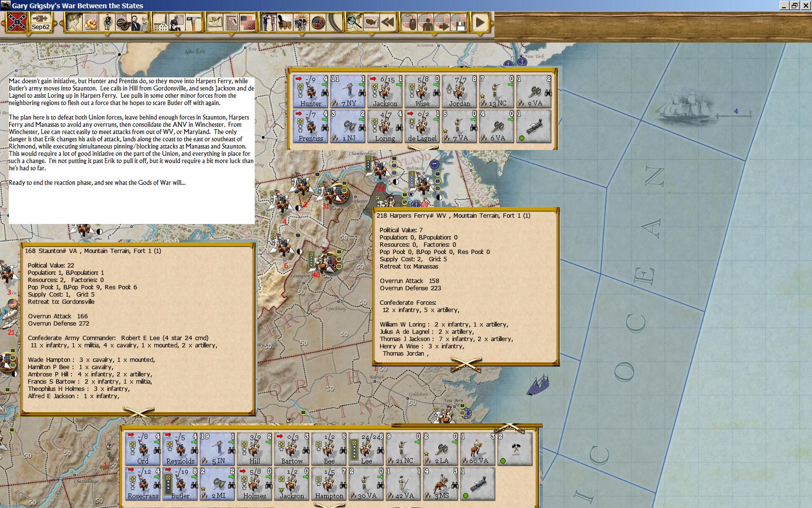Open the standing soldier toolbar icon

(x=107, y=22)
